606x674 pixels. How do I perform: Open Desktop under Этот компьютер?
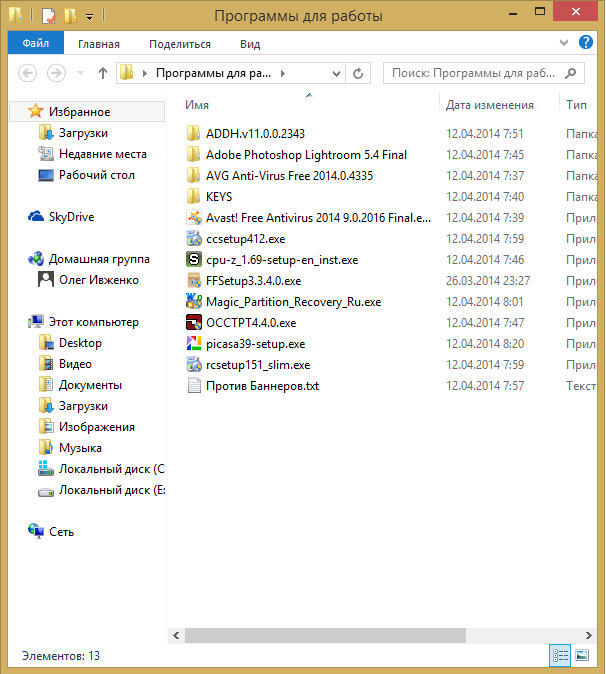80,343
